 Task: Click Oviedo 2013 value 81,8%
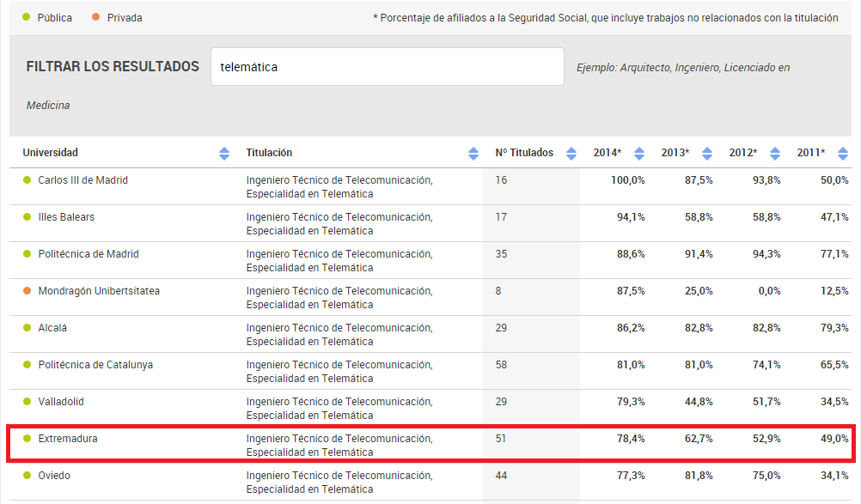[x=699, y=475]
